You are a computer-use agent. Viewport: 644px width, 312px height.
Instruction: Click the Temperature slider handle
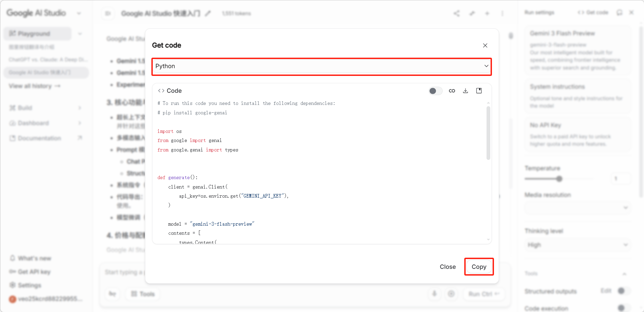click(x=559, y=179)
